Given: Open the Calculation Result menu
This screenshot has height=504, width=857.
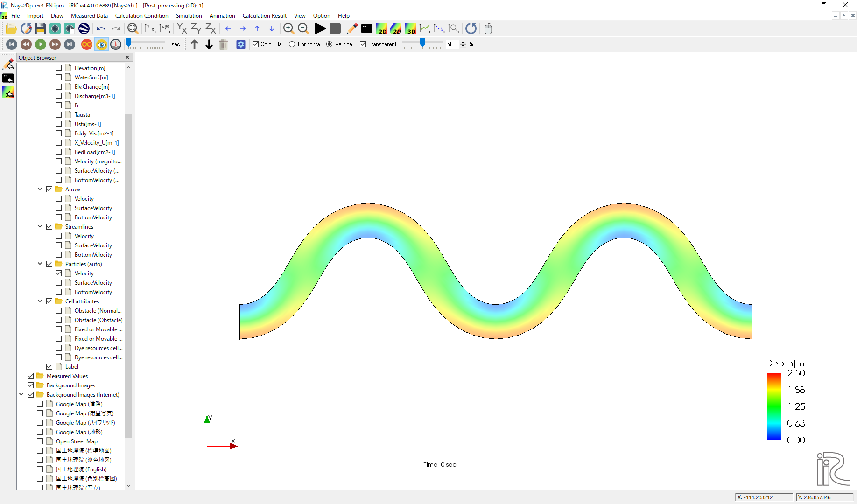Looking at the screenshot, I should pos(265,16).
